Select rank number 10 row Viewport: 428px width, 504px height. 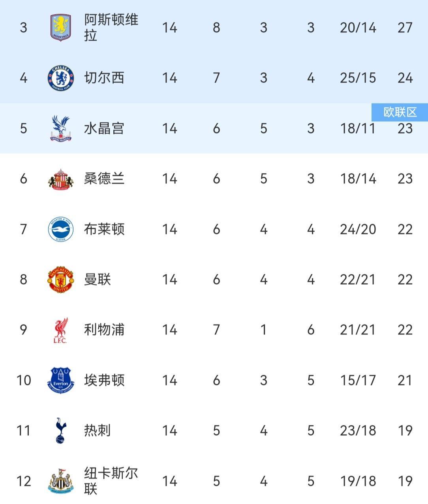point(24,380)
